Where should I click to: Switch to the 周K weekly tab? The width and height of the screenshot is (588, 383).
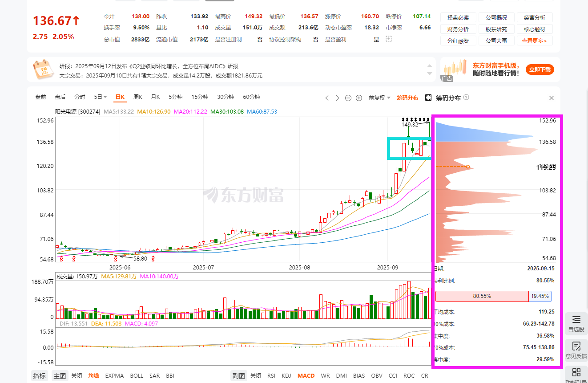coord(138,97)
